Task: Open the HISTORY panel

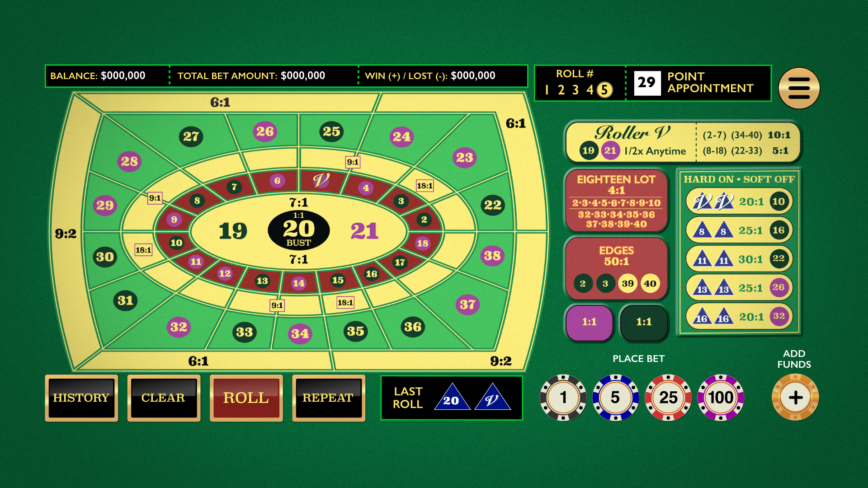Action: pos(81,398)
